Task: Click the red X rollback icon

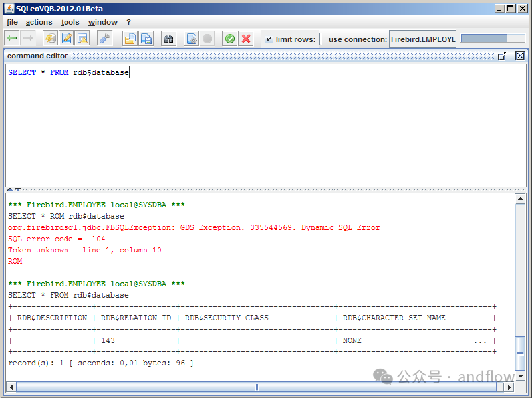Action: tap(246, 39)
